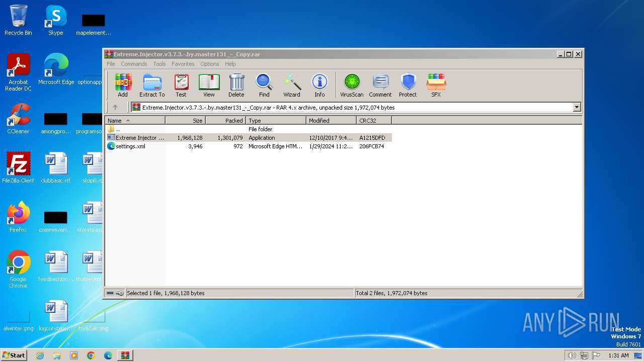Click the volume speaker tray icon
This screenshot has height=362, width=644.
click(x=572, y=355)
